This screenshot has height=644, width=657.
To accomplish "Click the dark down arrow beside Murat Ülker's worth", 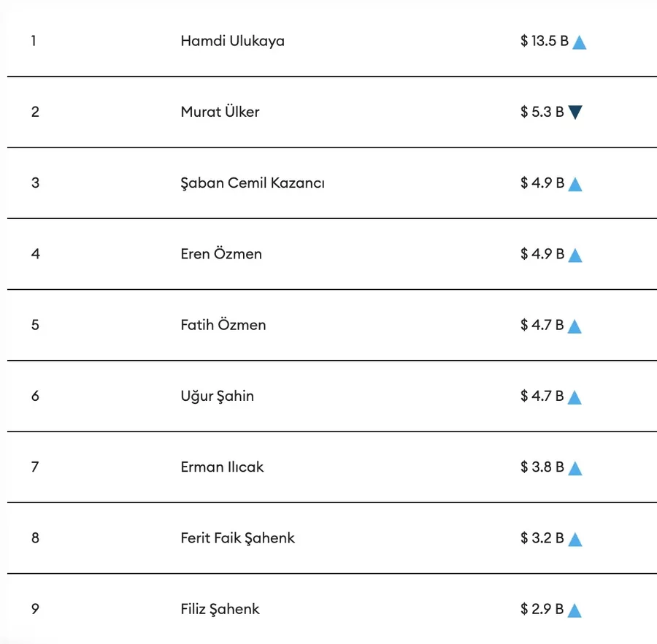I will [575, 112].
